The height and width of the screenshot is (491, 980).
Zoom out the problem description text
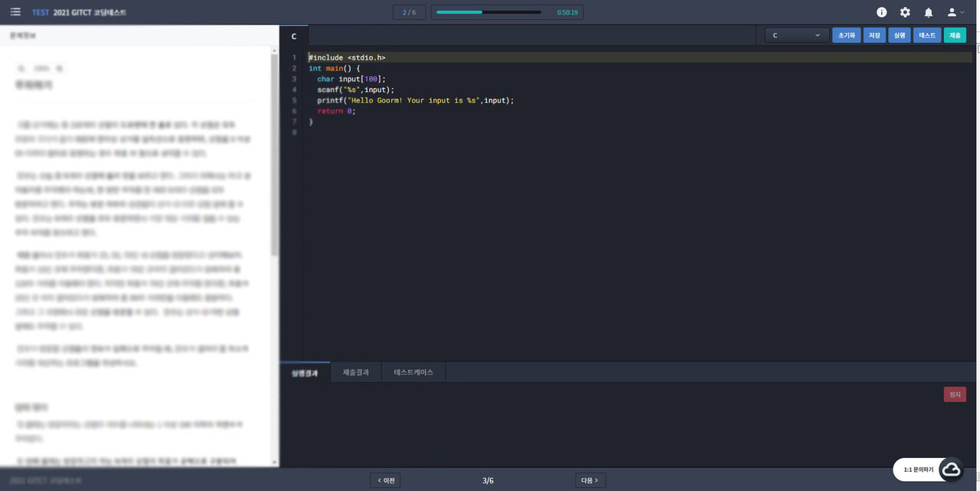tap(21, 69)
